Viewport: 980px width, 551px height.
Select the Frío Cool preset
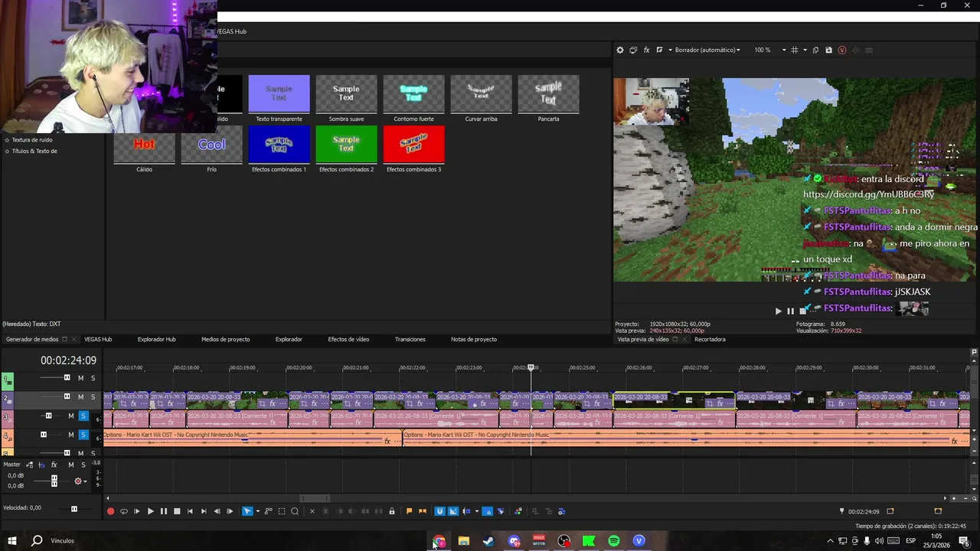211,149
